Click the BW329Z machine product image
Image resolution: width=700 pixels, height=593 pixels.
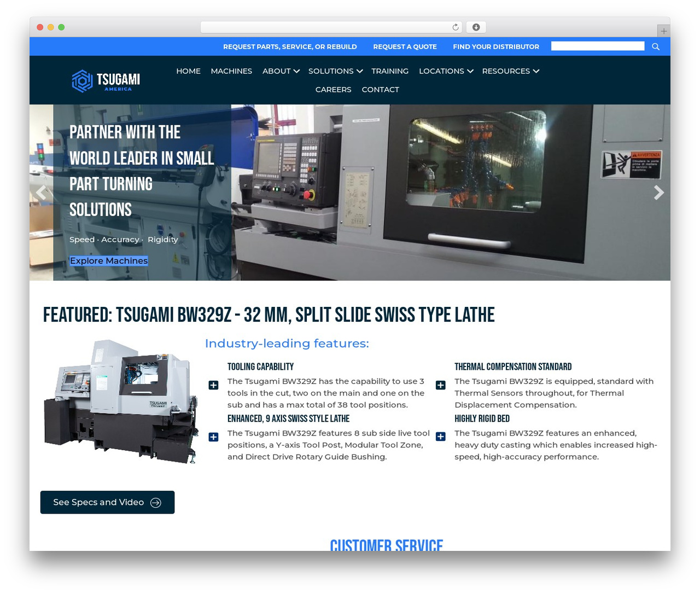tap(121, 402)
